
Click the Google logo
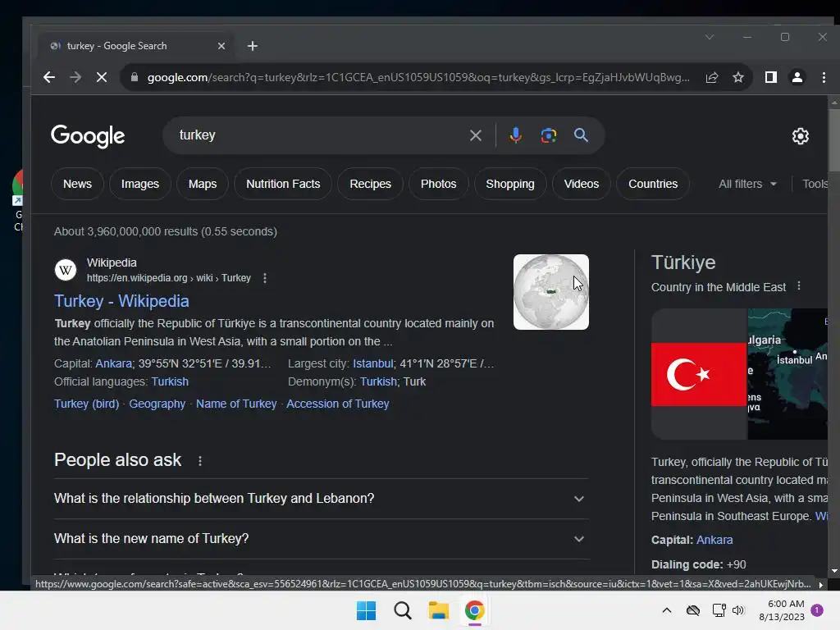(88, 136)
